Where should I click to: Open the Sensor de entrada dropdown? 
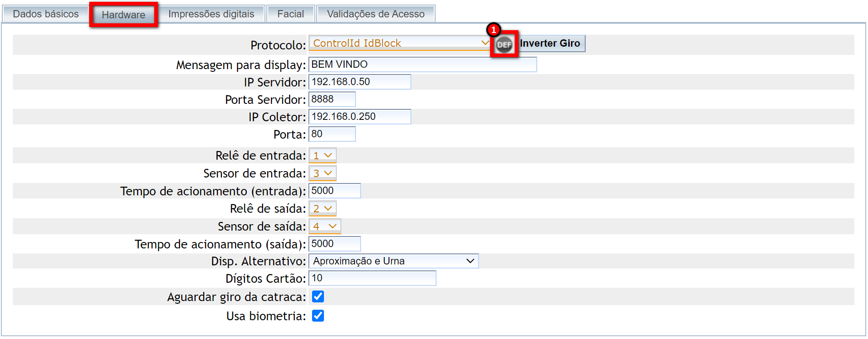point(323,173)
